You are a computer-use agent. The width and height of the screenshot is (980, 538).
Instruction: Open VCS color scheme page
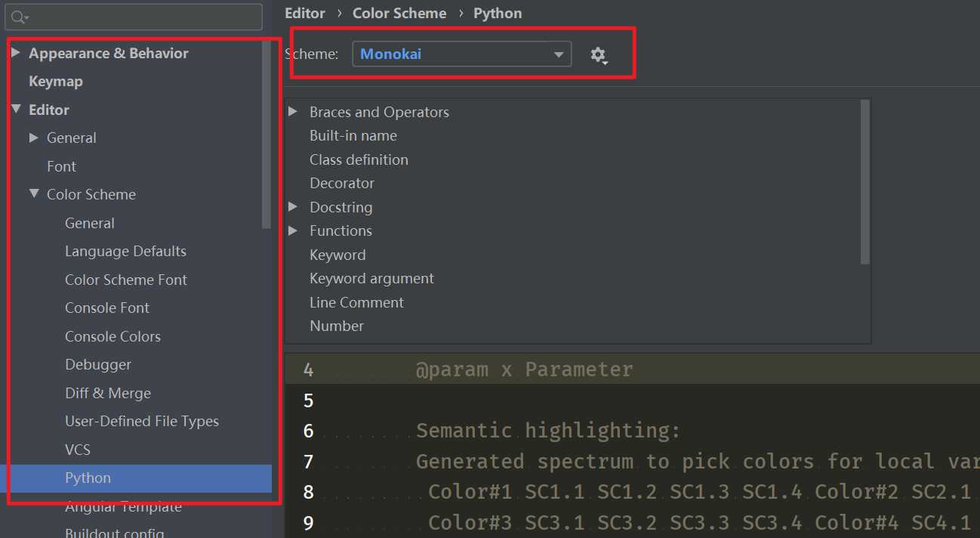(78, 450)
